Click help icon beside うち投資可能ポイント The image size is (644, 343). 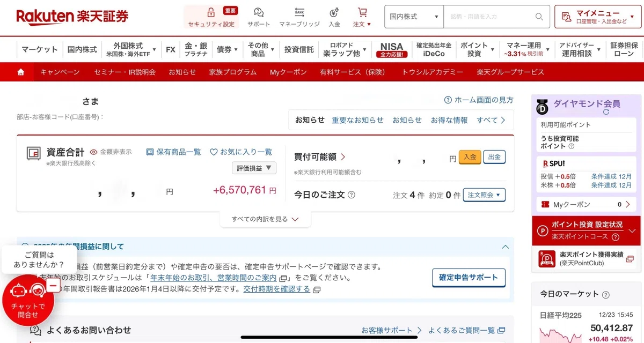(571, 146)
